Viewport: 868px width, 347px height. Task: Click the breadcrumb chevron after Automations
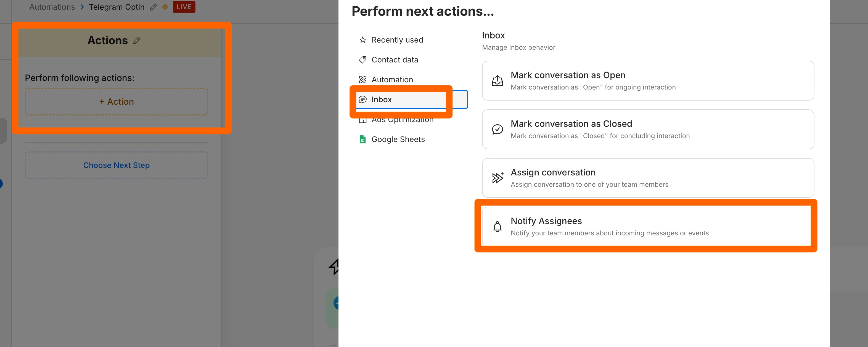coord(82,7)
